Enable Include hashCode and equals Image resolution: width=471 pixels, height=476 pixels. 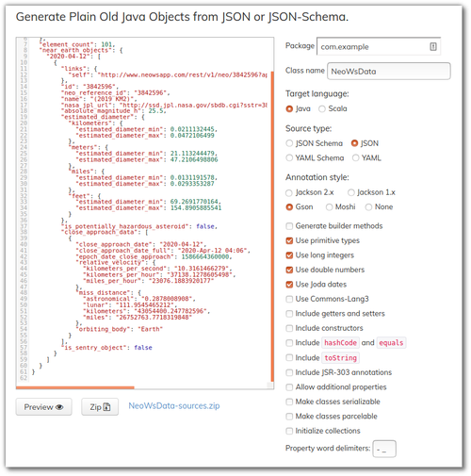click(289, 343)
